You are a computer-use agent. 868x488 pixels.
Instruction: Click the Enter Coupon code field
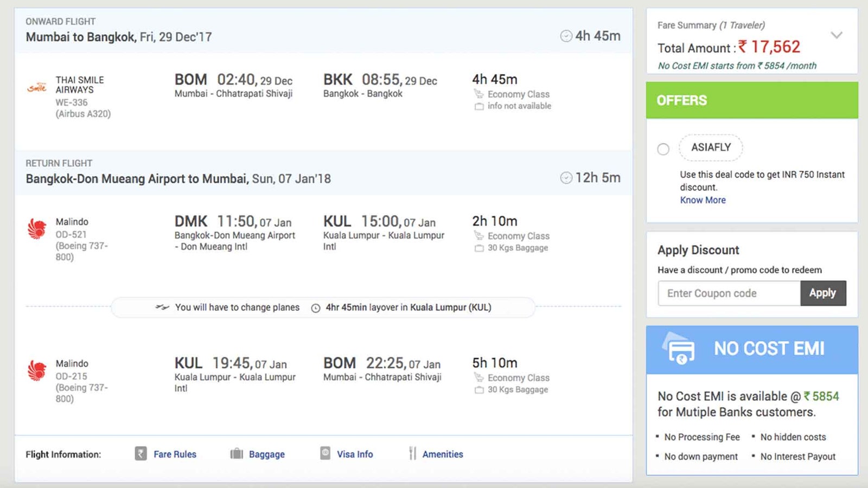pyautogui.click(x=729, y=293)
